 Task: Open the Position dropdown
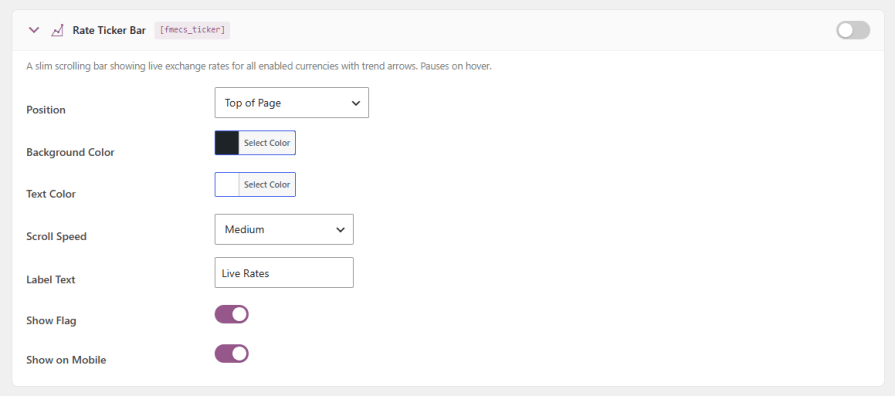[x=292, y=103]
